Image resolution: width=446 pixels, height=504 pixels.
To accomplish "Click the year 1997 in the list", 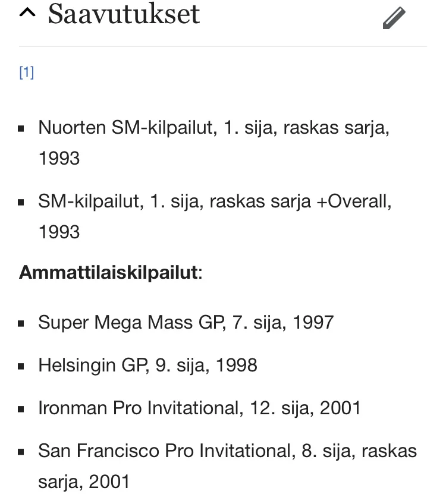I will coord(312,322).
